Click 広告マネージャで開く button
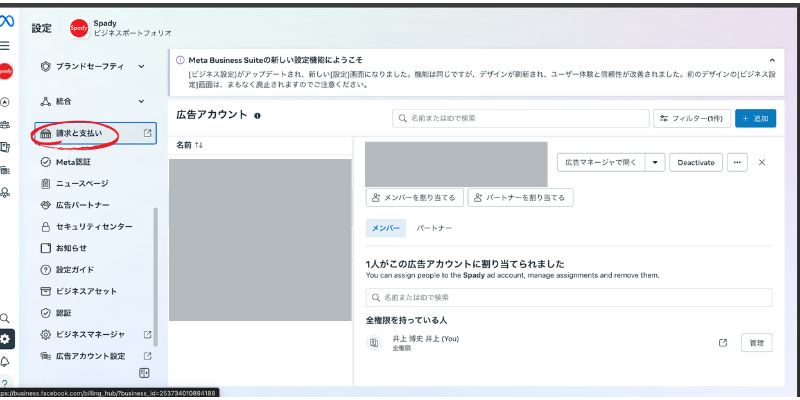 (601, 162)
